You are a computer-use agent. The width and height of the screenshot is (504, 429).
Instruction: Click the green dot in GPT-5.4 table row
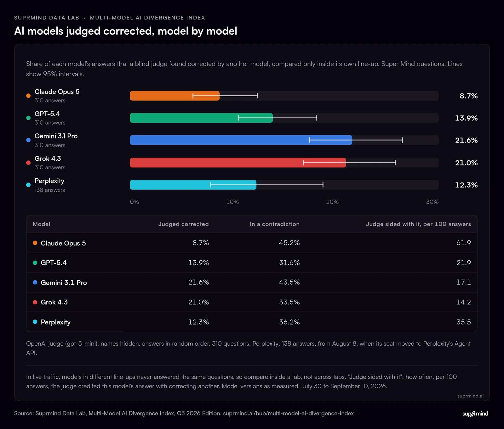click(x=35, y=262)
